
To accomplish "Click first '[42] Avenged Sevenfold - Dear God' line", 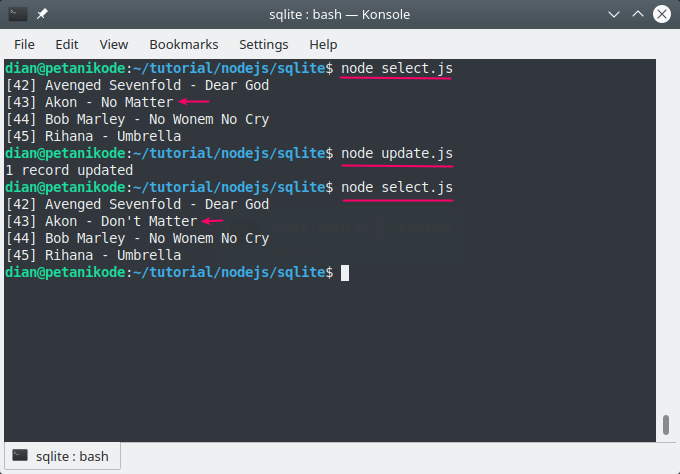I will click(137, 85).
